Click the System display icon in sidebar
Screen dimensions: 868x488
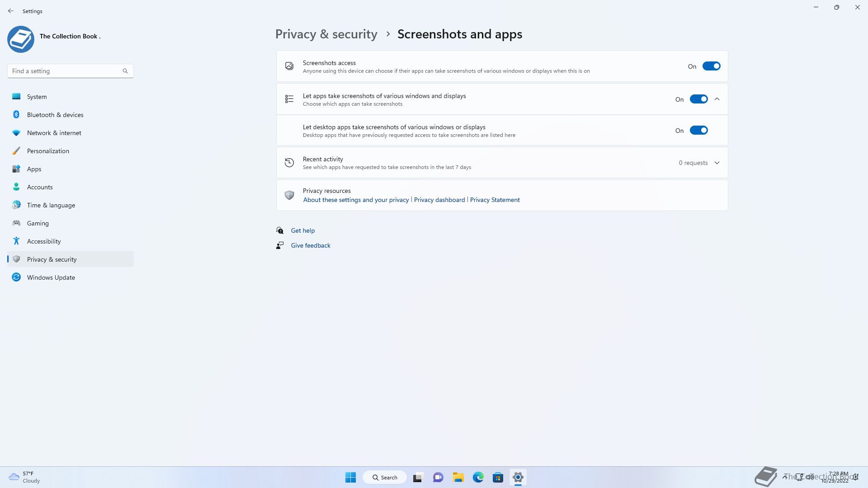[x=16, y=96]
